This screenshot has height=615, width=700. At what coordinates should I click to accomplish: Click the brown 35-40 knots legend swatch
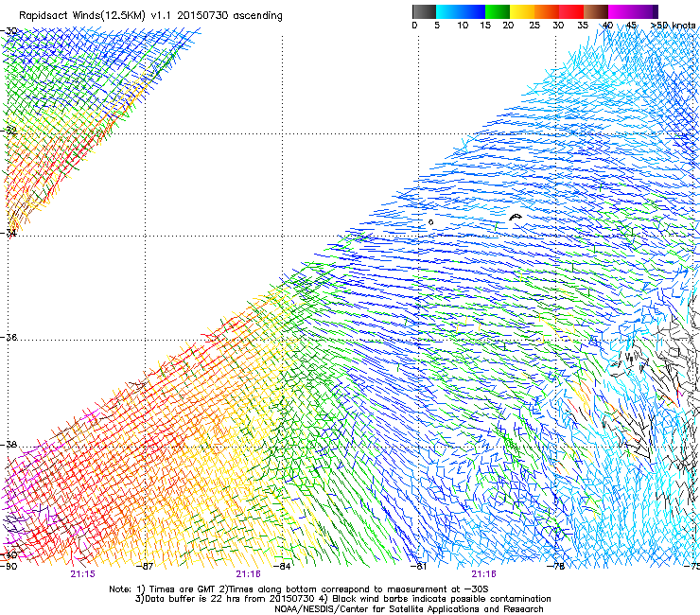[596, 11]
